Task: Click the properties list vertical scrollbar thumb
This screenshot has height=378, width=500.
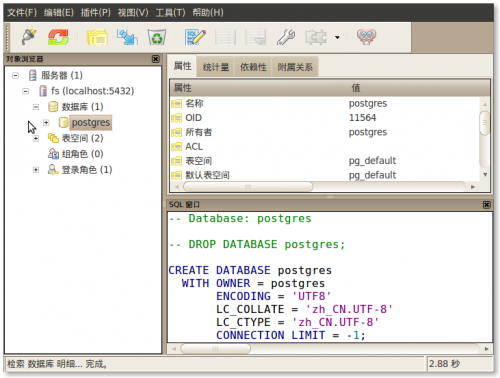Action: pyautogui.click(x=485, y=123)
